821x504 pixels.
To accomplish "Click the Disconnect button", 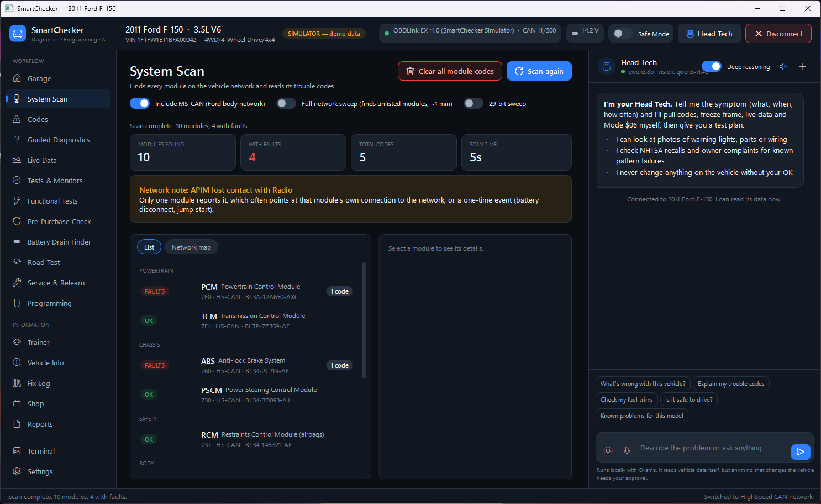I will 778,34.
